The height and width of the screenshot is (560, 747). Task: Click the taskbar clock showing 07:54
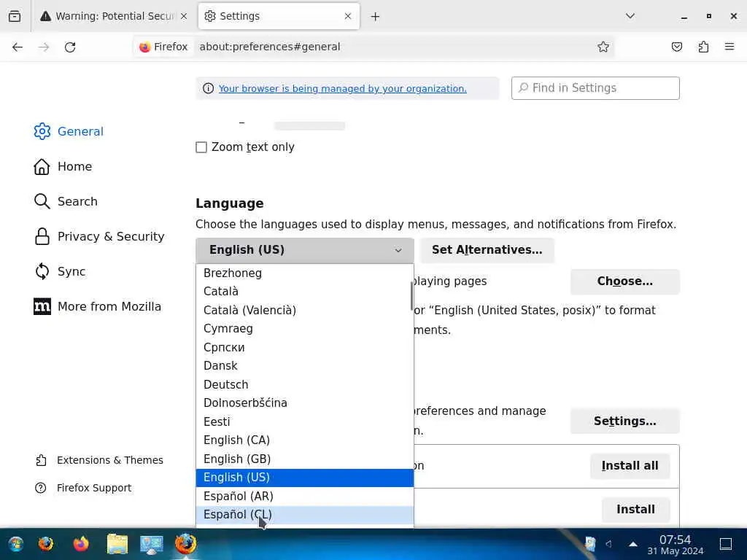click(x=675, y=545)
